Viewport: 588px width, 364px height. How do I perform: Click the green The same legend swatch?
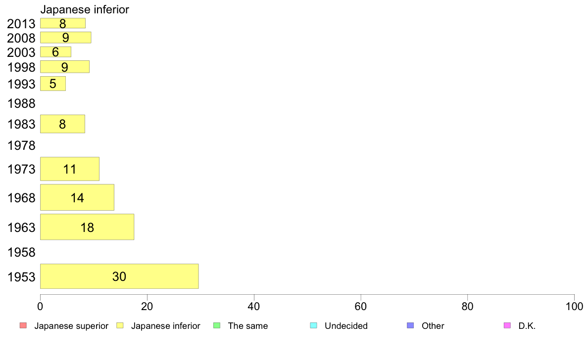pyautogui.click(x=216, y=325)
